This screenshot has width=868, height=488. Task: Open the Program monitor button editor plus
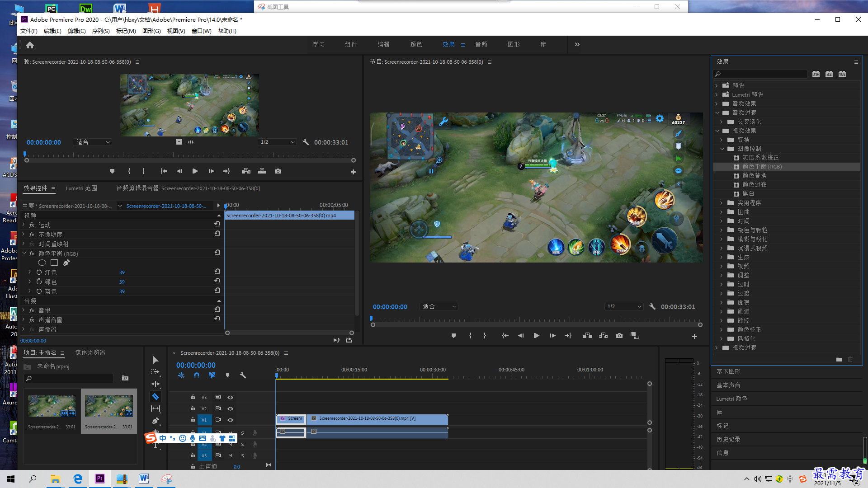(x=694, y=336)
